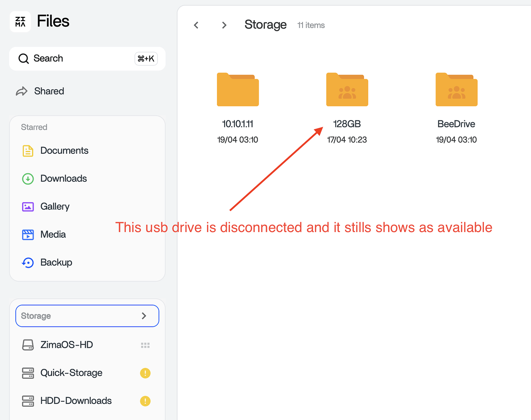Viewport: 531px width, 420px height.
Task: Open Media in Starred list
Action: pos(53,234)
